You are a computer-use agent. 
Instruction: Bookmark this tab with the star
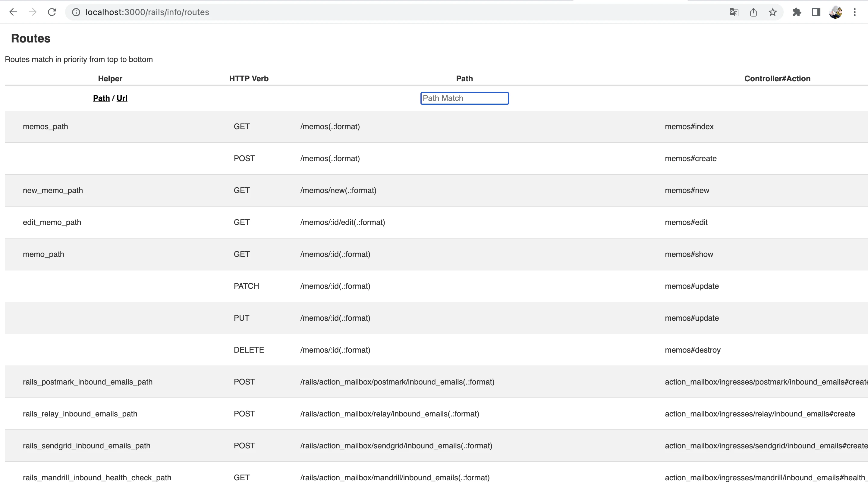click(x=773, y=12)
